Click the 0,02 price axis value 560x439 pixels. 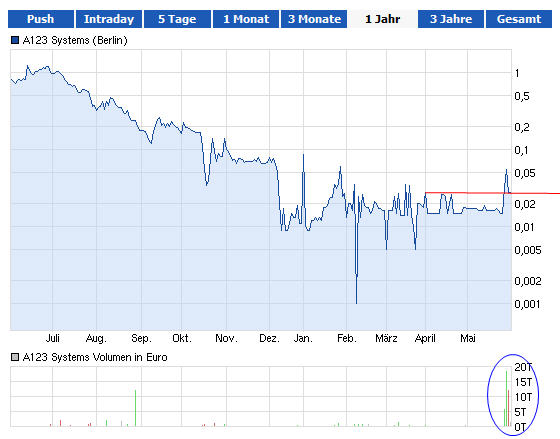point(525,204)
